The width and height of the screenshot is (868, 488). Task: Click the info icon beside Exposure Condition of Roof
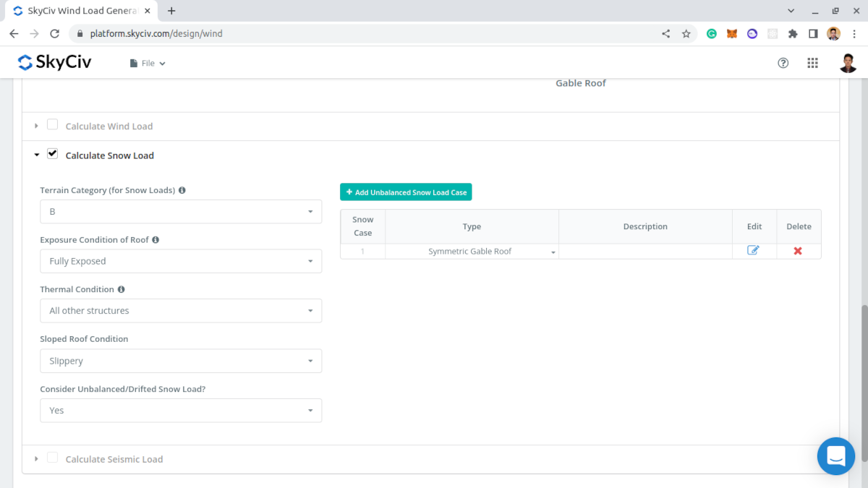(x=156, y=239)
